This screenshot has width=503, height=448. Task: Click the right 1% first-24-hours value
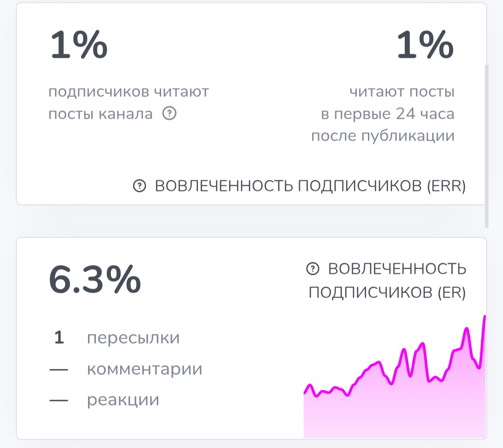(425, 47)
